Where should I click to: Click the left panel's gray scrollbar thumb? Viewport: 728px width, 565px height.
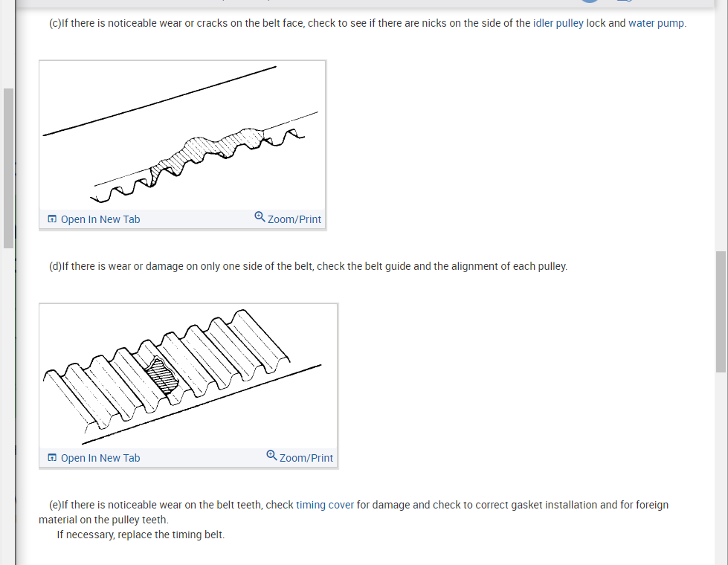8,167
